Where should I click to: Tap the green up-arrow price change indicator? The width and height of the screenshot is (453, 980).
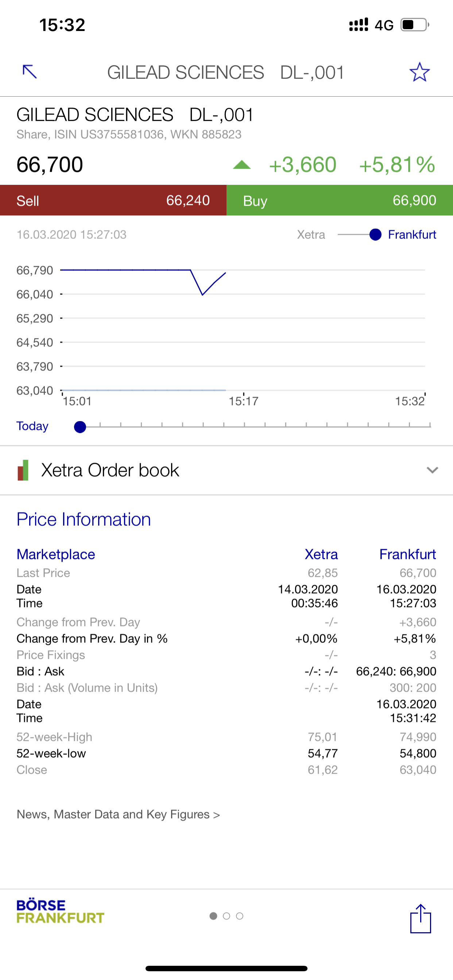(242, 165)
